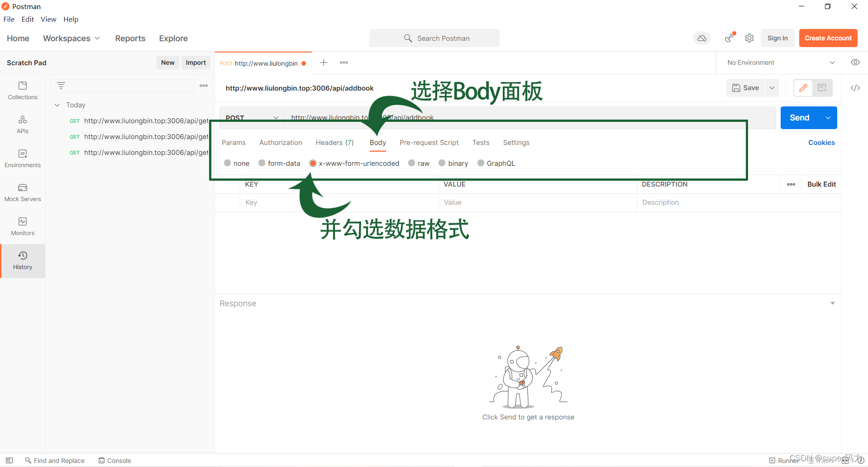The height and width of the screenshot is (467, 868).
Task: Click the Bulk Edit link
Action: (821, 184)
